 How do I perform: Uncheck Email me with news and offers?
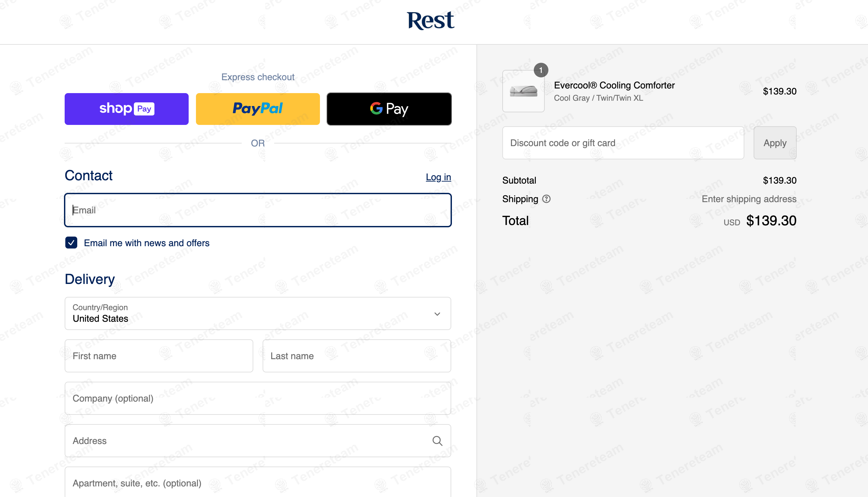coord(71,243)
